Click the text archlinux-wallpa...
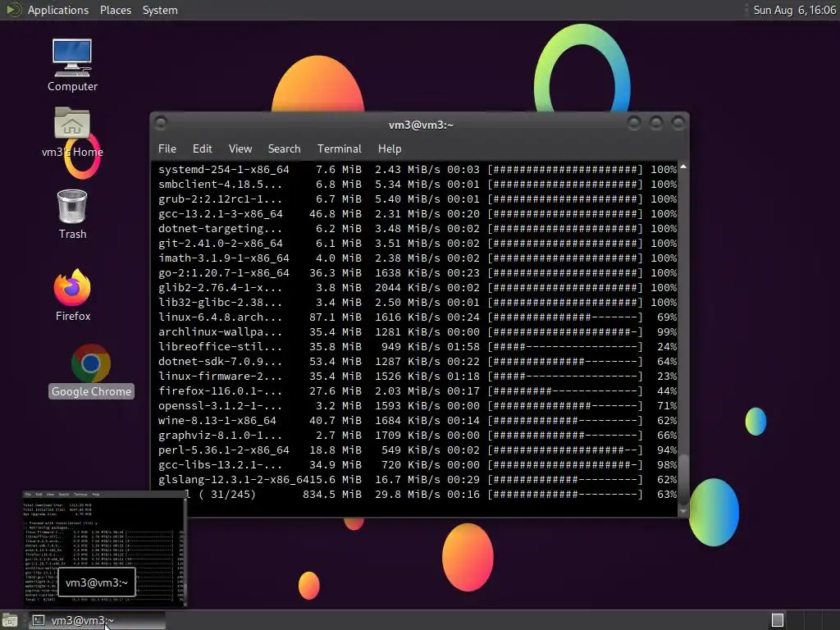Viewport: 840px width, 630px height. click(x=220, y=332)
